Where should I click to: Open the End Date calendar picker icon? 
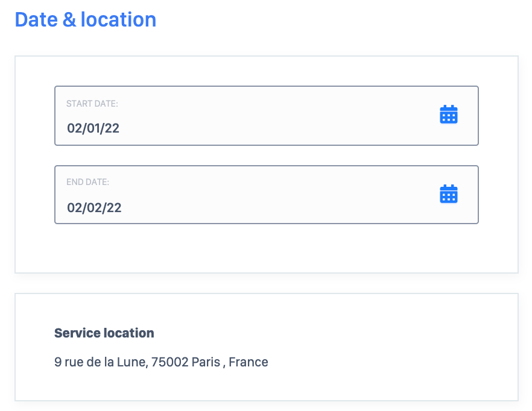click(x=449, y=194)
